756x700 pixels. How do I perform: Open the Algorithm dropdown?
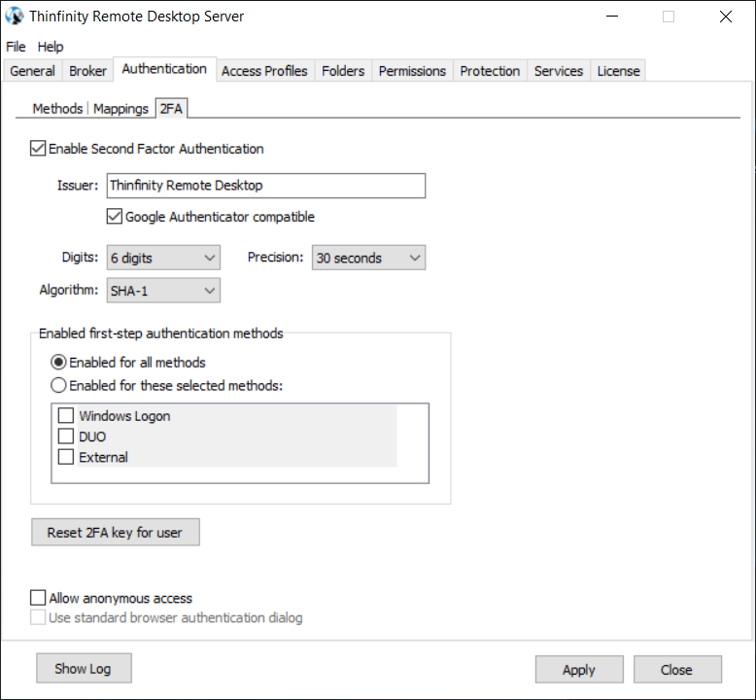[x=163, y=291]
